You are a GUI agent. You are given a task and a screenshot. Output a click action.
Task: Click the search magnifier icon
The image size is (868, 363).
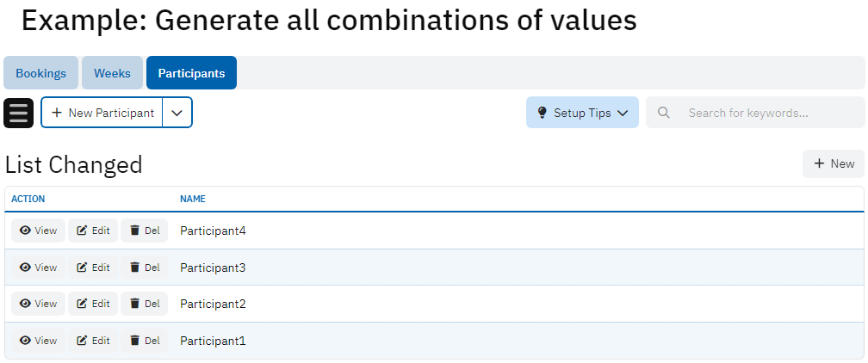click(664, 113)
